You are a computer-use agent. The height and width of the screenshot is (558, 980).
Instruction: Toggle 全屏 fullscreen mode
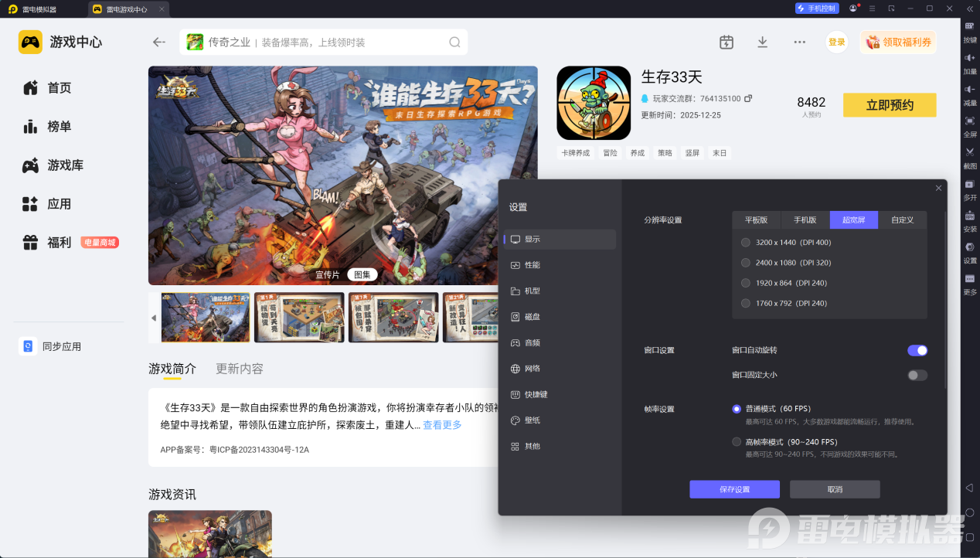coord(970,127)
